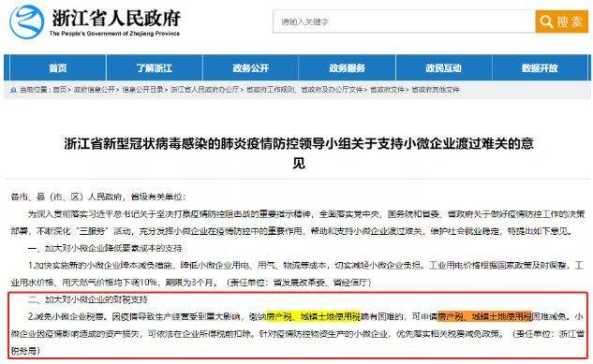Click the Zhejiang government logo emblem

pyautogui.click(x=26, y=22)
